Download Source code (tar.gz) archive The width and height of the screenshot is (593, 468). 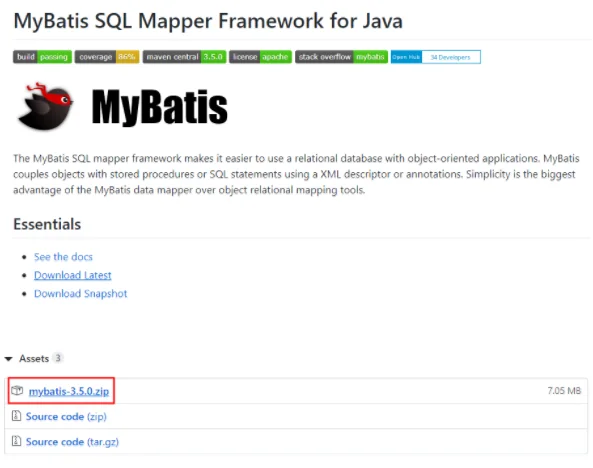[x=72, y=442]
